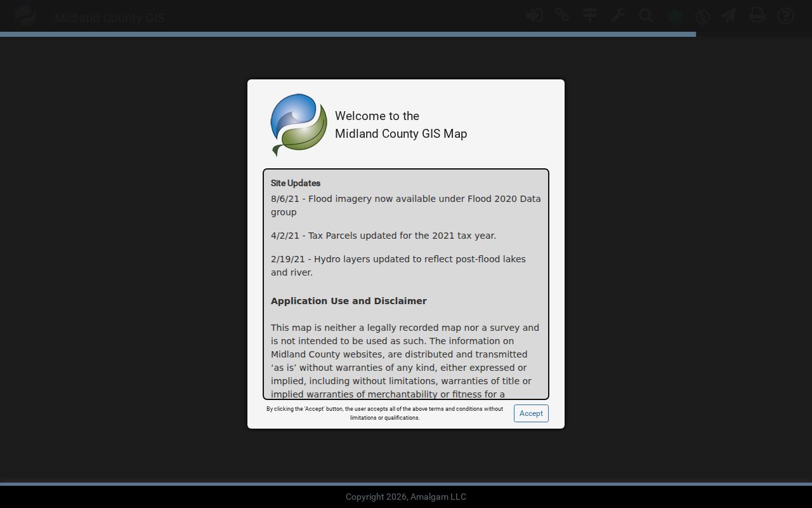Click the signpost directions icon in the header
Viewport: 812px width, 508px height.
[x=590, y=15]
